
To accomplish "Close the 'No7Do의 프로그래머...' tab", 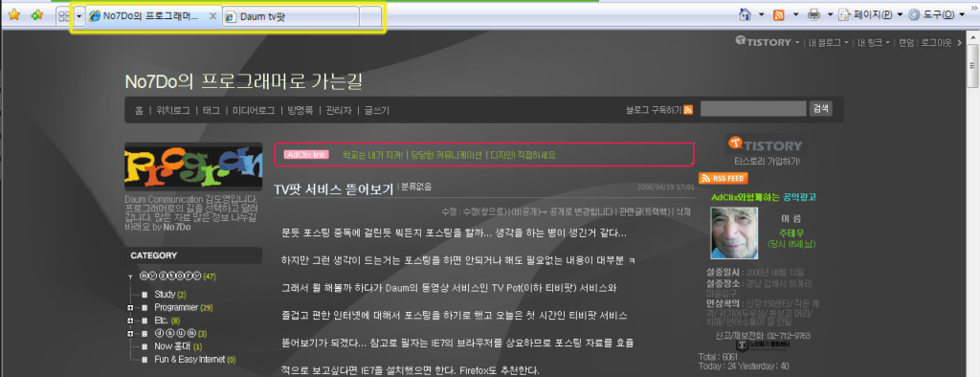I will pyautogui.click(x=212, y=17).
